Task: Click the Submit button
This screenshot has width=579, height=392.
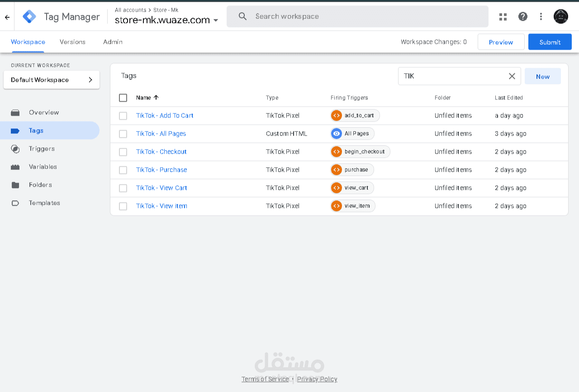Action: [x=550, y=42]
